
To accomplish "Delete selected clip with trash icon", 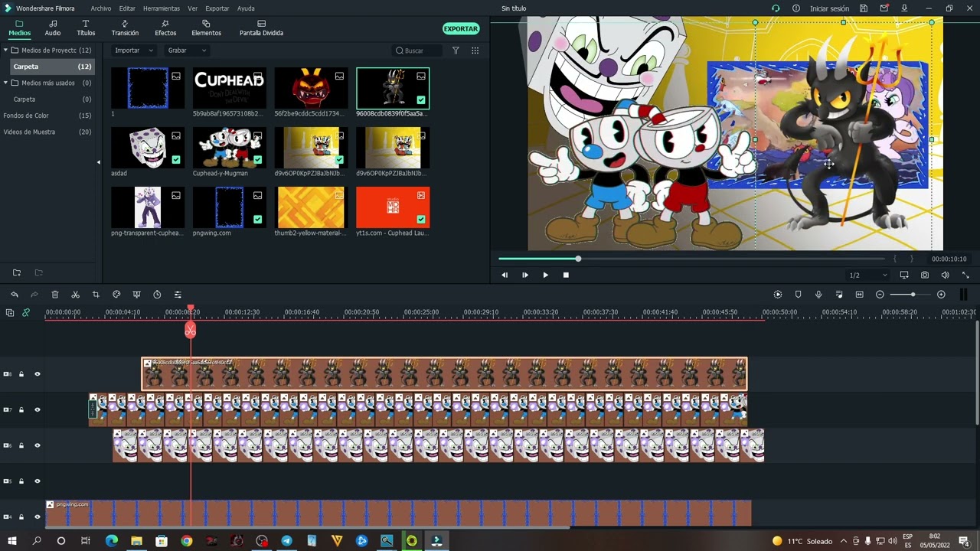I will [x=55, y=295].
